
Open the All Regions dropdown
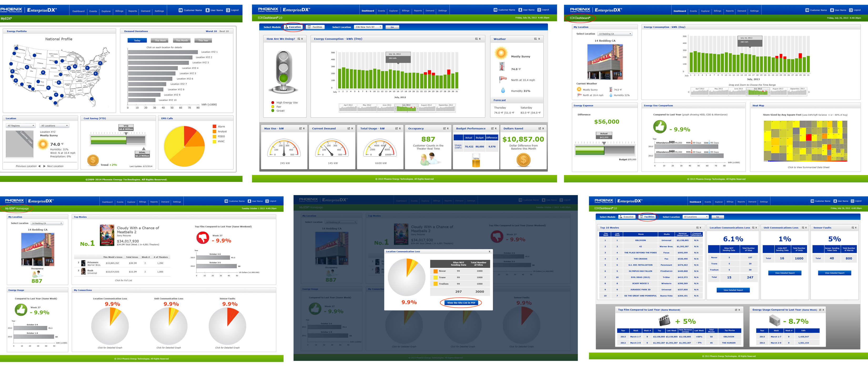click(x=21, y=126)
